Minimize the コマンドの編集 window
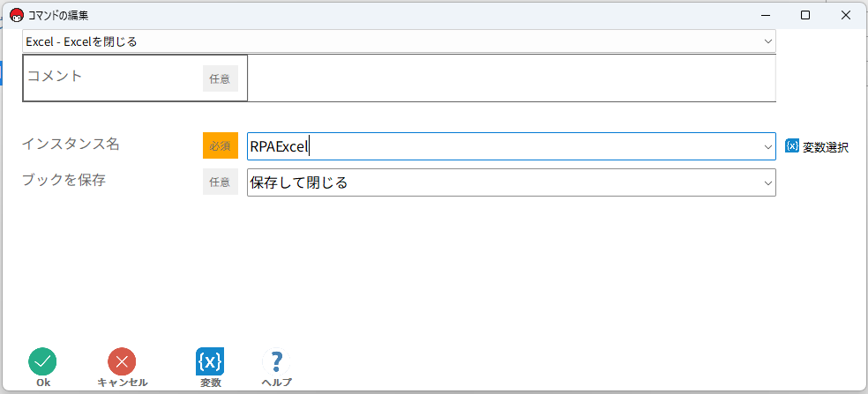Screen dimensions: 868x394 click(x=764, y=15)
